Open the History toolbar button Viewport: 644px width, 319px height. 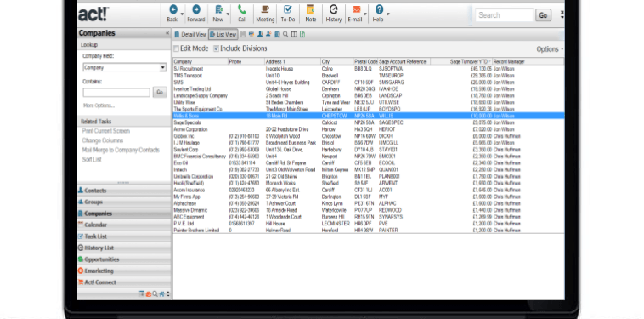334,14
